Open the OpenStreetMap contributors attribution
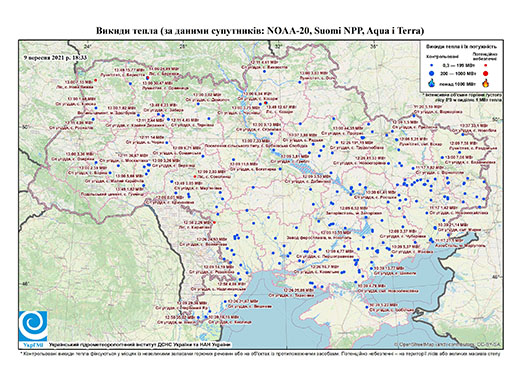The height and width of the screenshot is (368, 520). coord(448,344)
